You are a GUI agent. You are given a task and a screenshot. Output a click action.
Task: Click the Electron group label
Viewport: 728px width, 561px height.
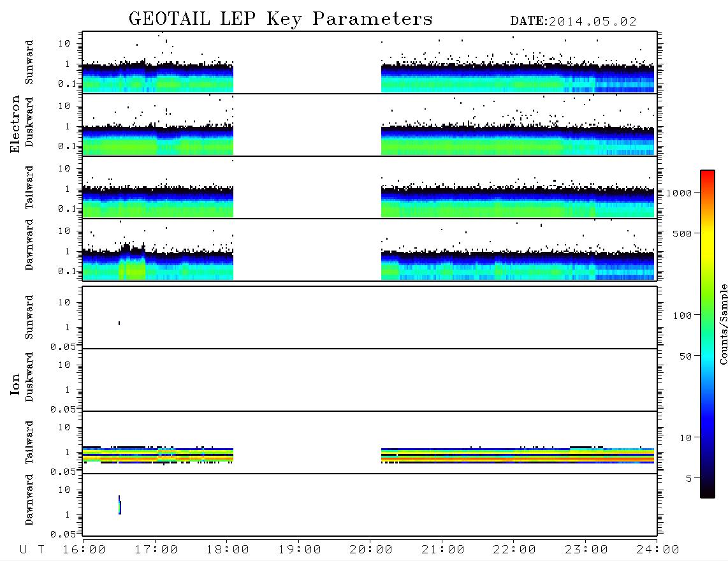15,124
